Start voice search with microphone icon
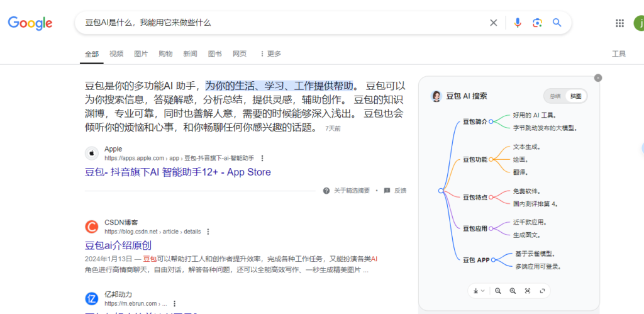Viewport: 644px width, 314px height. (x=518, y=23)
